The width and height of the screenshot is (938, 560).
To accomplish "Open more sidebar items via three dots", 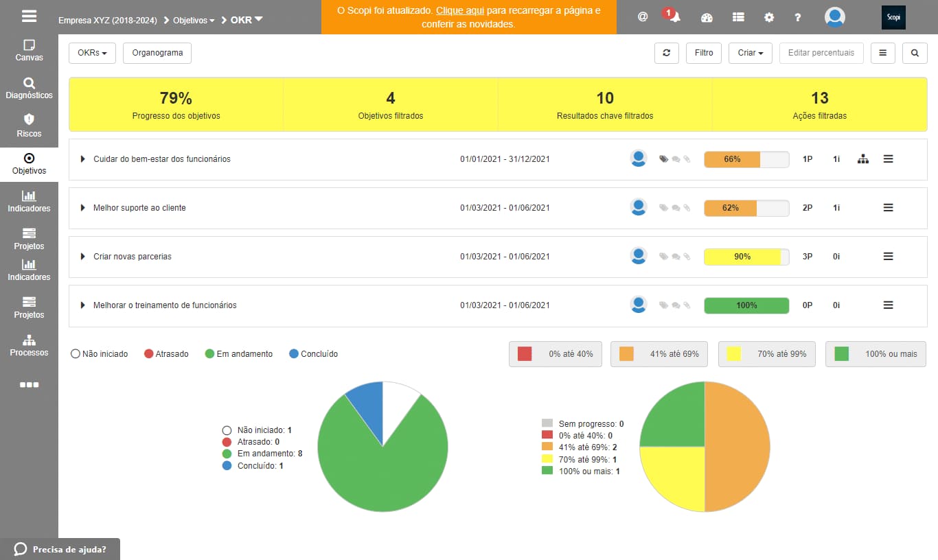I will tap(29, 385).
